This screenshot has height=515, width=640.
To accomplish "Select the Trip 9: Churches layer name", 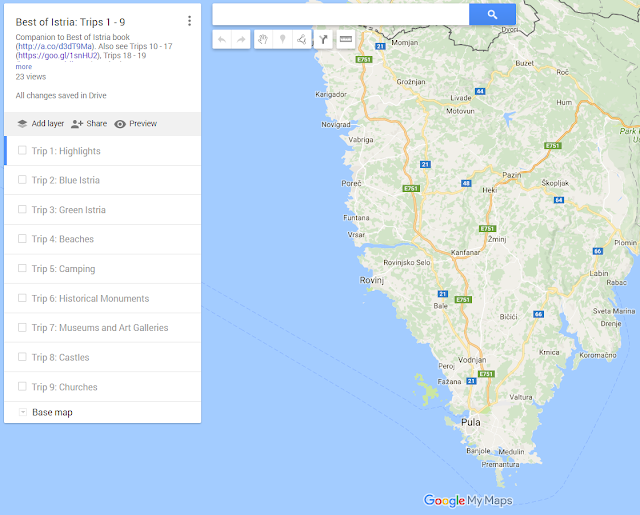I will [64, 387].
